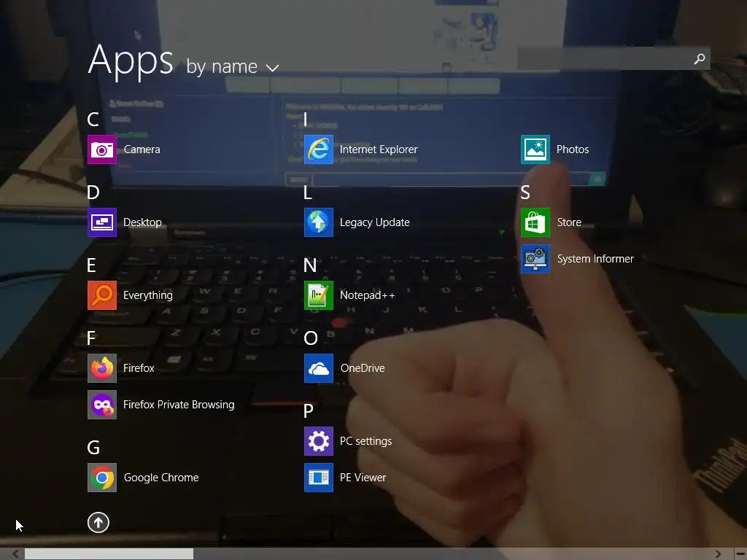Viewport: 747px width, 560px height.
Task: Open the PC settings gear icon
Action: click(x=319, y=441)
